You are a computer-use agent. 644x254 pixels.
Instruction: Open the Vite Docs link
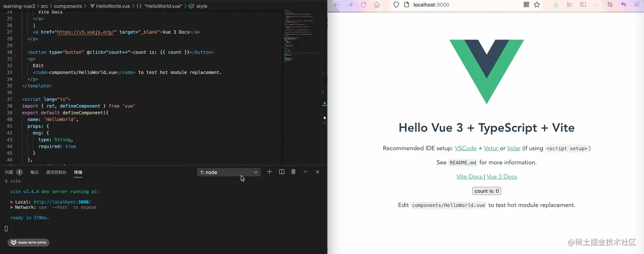pos(469,177)
